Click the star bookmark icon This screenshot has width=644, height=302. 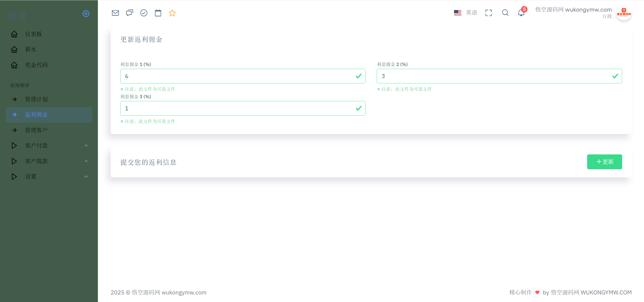click(x=172, y=13)
